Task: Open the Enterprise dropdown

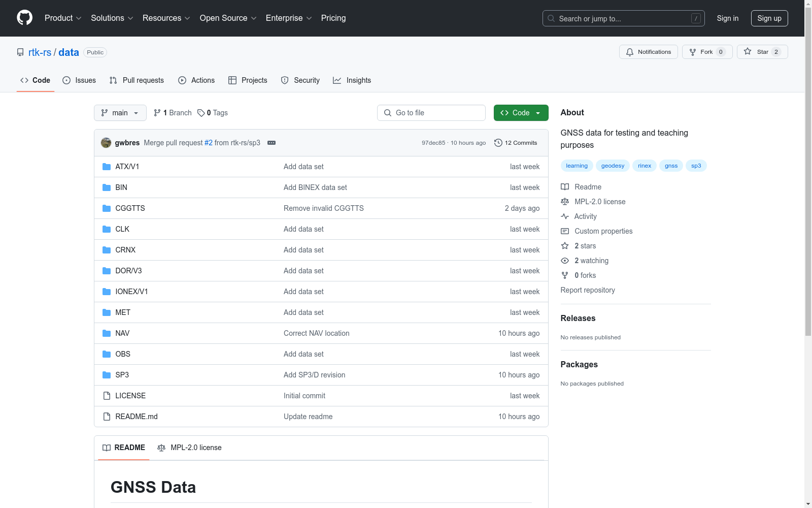Action: [x=289, y=18]
